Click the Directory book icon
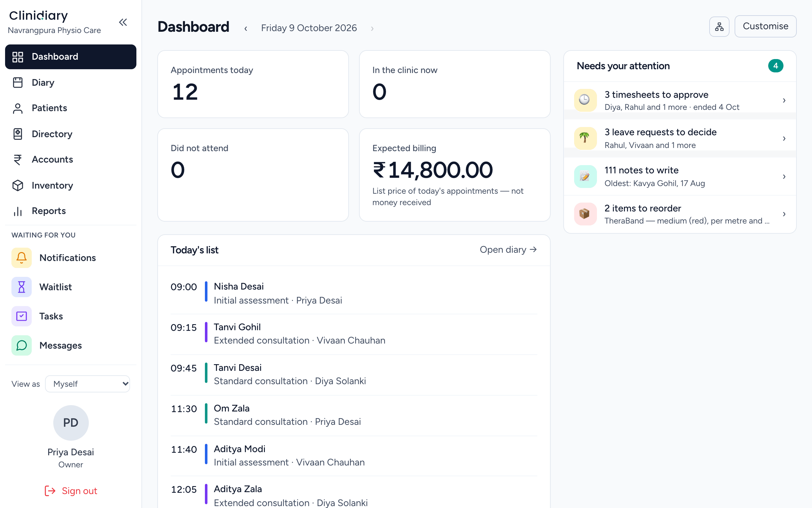Screen dimensions: 812x508 tap(18, 134)
